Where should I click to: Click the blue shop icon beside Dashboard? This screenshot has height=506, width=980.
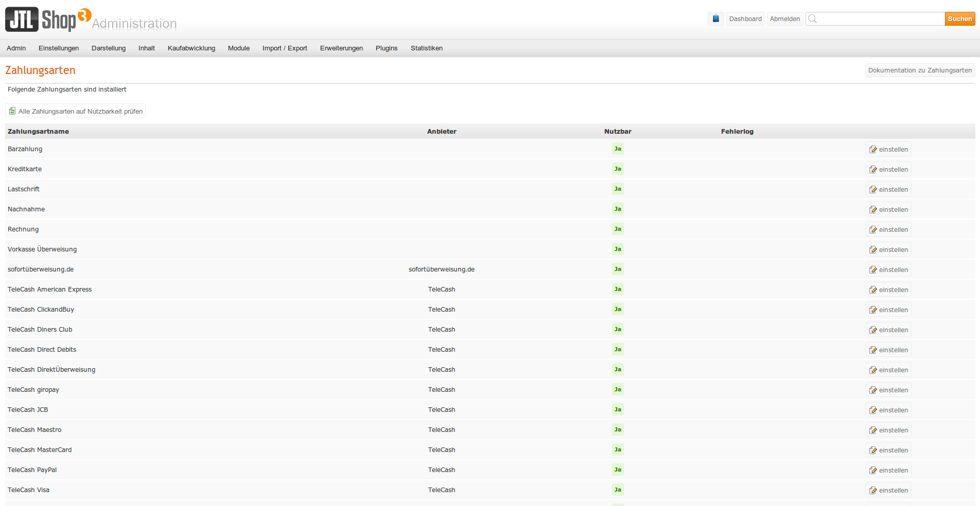[715, 19]
